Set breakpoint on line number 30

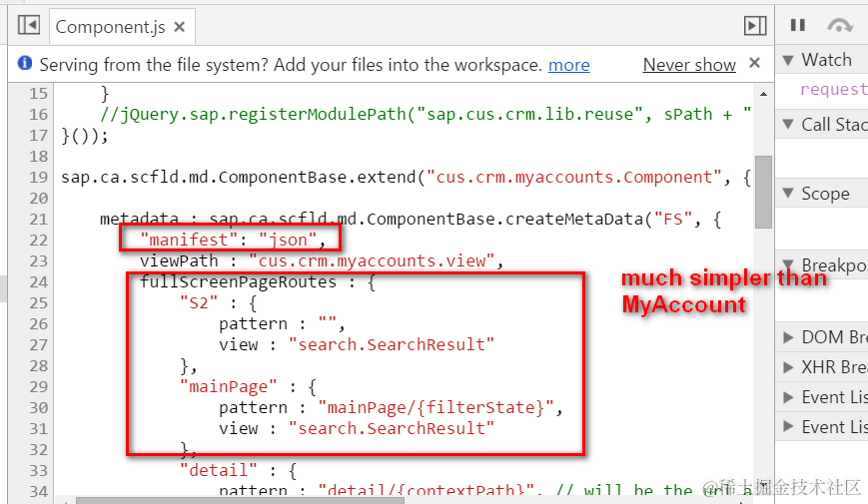(x=39, y=408)
